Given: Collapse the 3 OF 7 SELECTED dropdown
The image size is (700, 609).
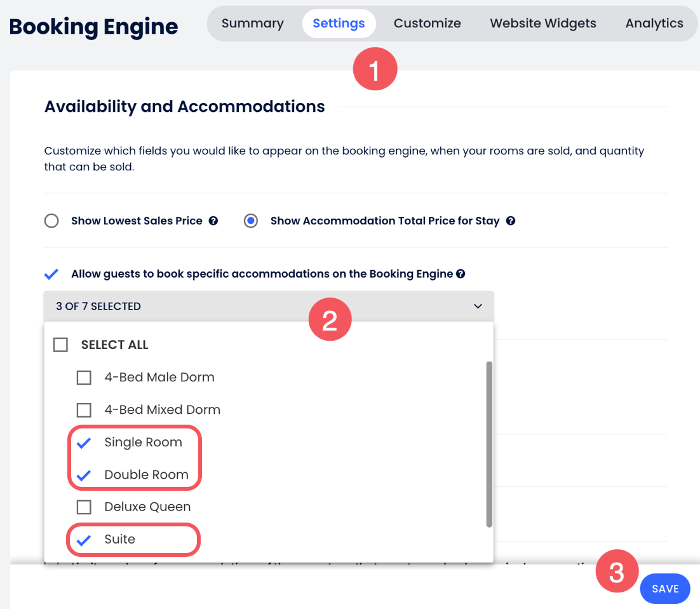Looking at the screenshot, I should pos(478,306).
